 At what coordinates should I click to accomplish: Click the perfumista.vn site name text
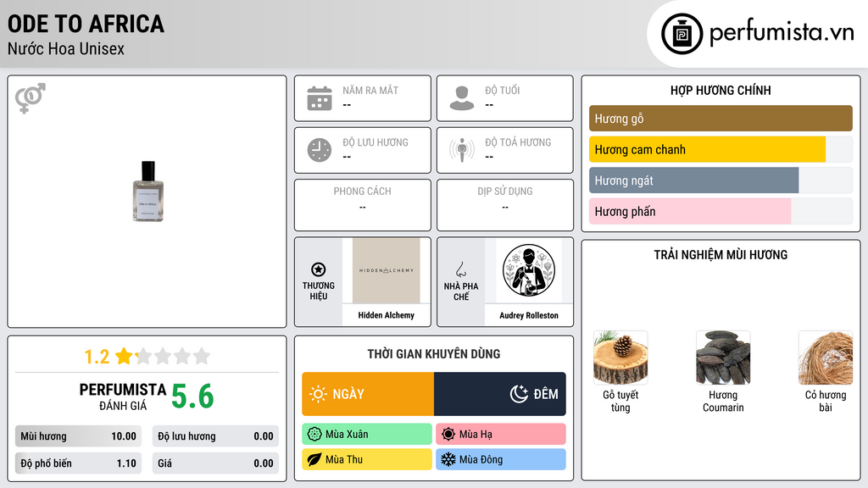click(782, 32)
